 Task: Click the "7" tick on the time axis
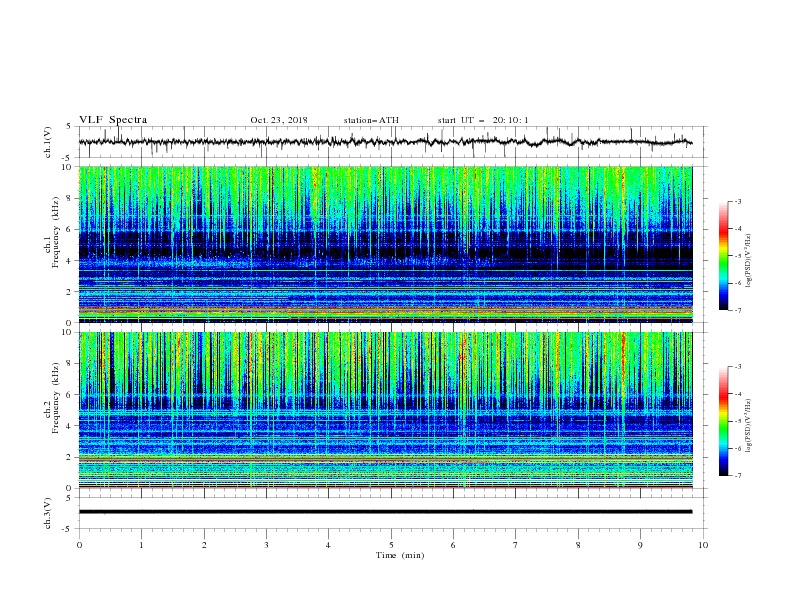pos(516,545)
